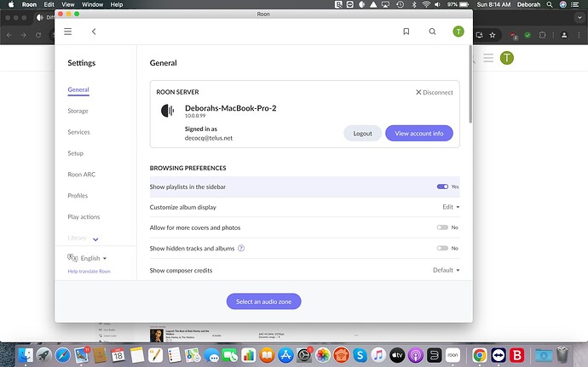Click the green T profile avatar in Roon
Image resolution: width=588 pixels, height=367 pixels.
pyautogui.click(x=458, y=32)
